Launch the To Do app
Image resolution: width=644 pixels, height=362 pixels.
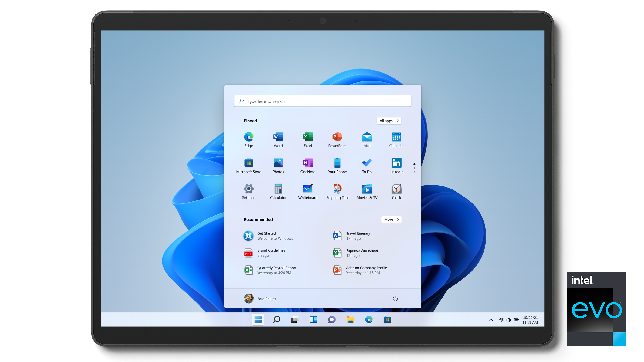pos(367,166)
